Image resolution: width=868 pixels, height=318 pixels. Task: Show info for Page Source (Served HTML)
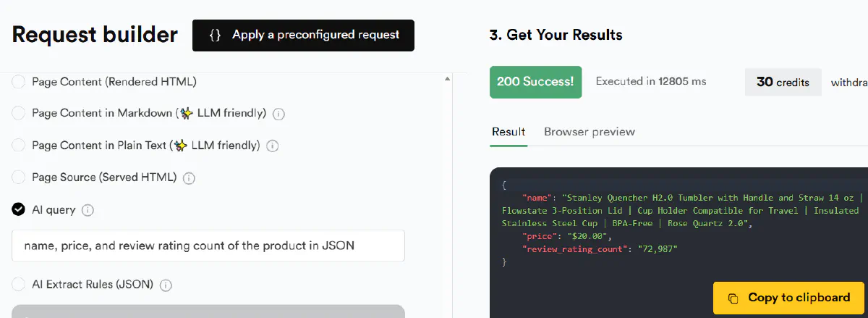click(189, 178)
